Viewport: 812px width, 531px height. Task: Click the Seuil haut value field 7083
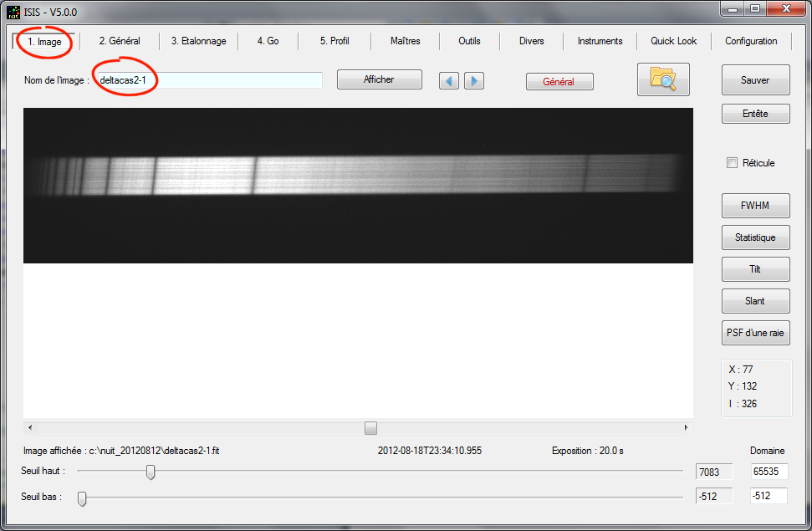pos(714,472)
